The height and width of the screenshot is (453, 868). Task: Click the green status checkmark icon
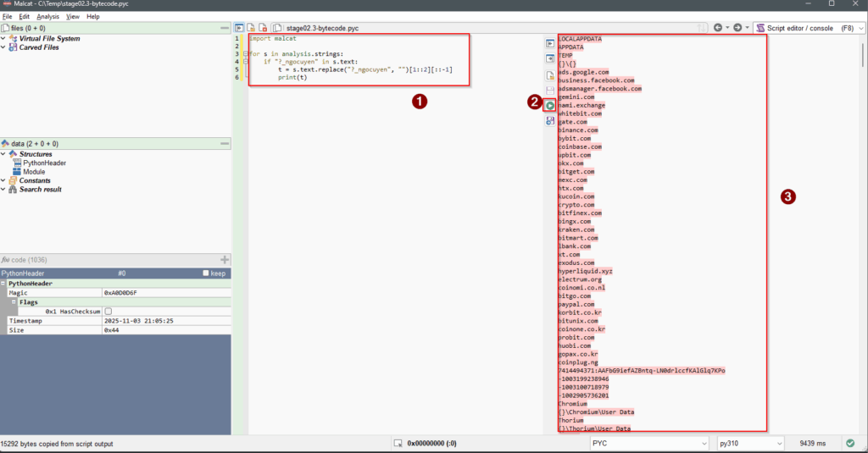click(849, 443)
